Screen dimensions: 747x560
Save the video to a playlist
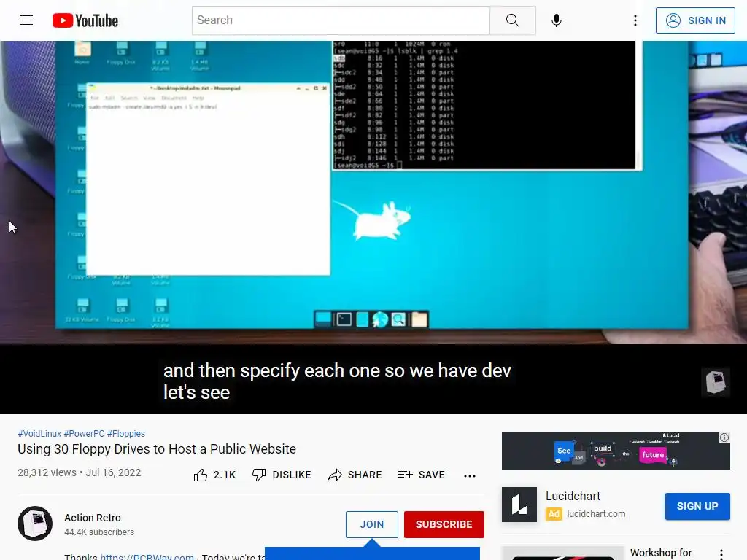coord(421,475)
